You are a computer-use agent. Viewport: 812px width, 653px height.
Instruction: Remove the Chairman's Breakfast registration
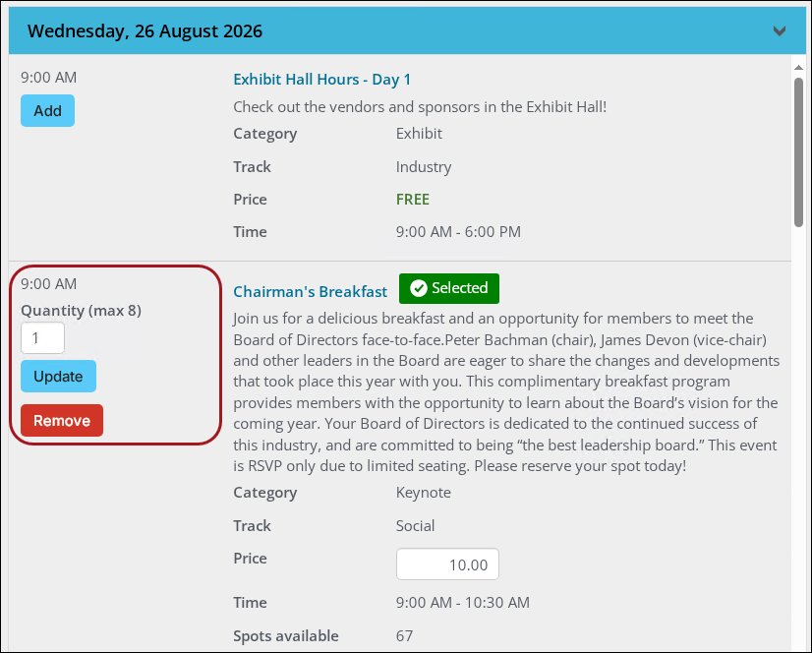61,420
